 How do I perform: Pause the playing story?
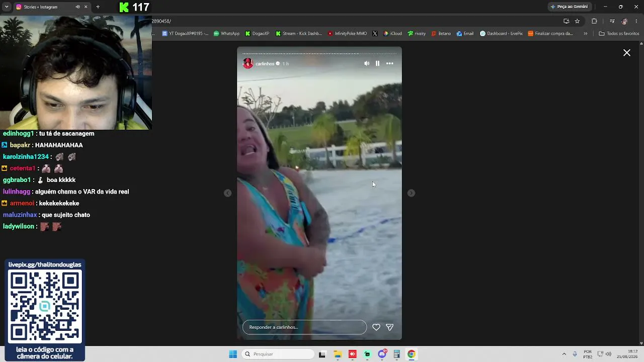[377, 63]
